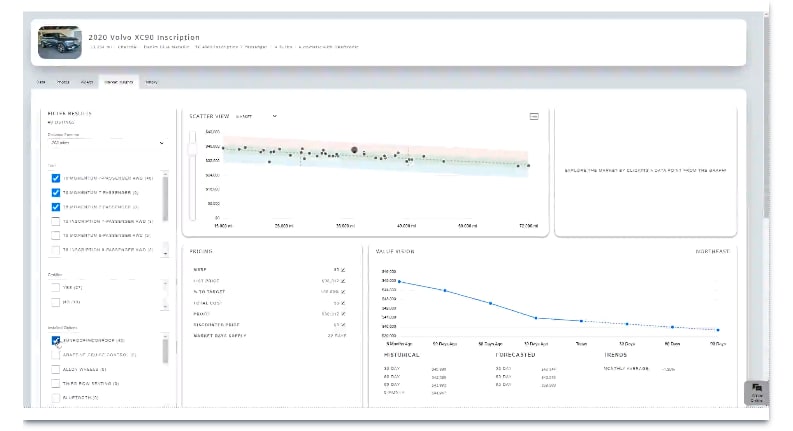The width and height of the screenshot is (793, 431).
Task: Edit the % to Target pencil icon
Action: 343,292
